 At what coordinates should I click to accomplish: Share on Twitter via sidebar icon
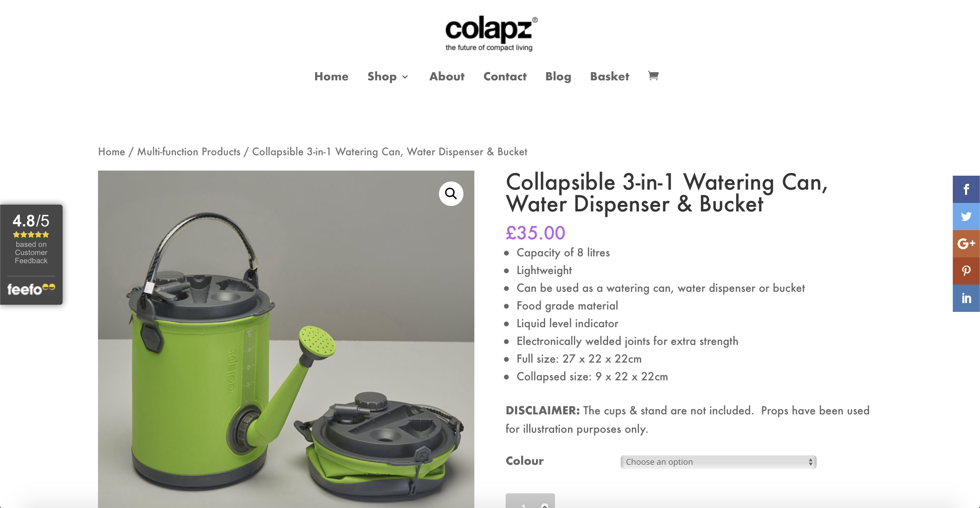pyautogui.click(x=966, y=217)
